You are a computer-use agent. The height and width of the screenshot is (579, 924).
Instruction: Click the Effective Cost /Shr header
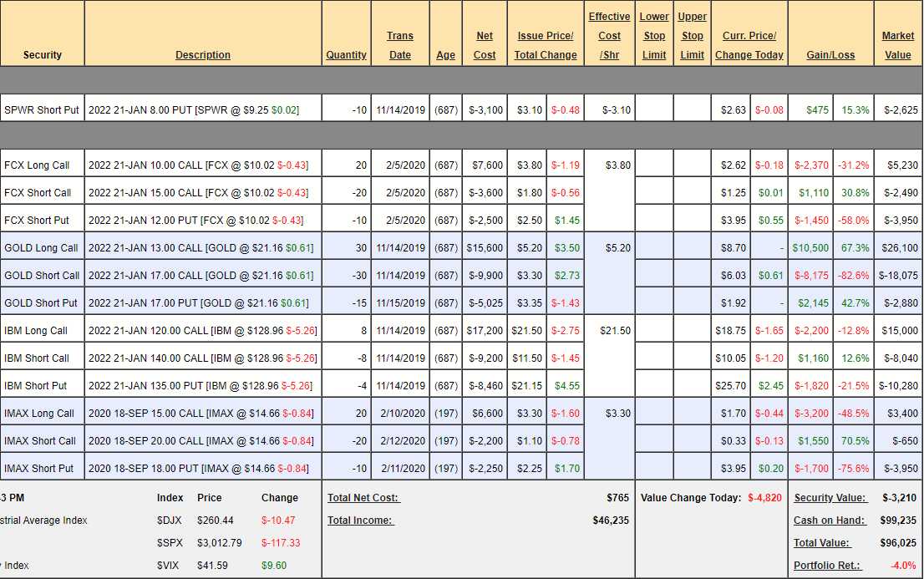pyautogui.click(x=609, y=36)
